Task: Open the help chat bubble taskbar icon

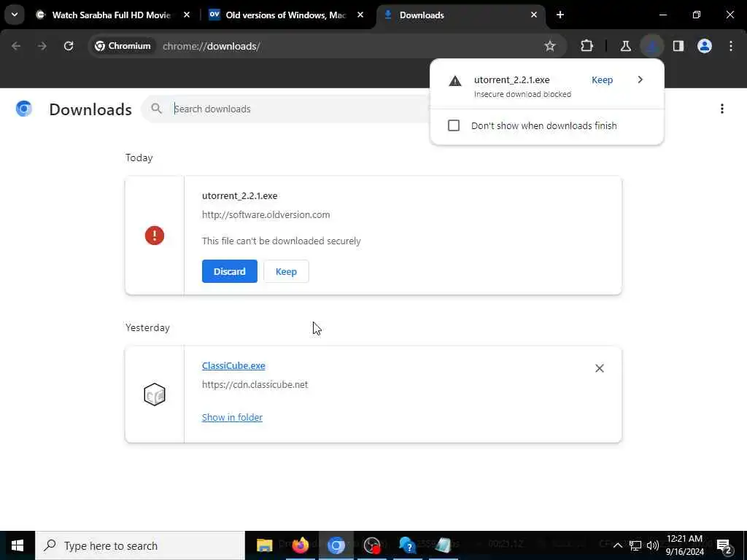Action: [408, 545]
